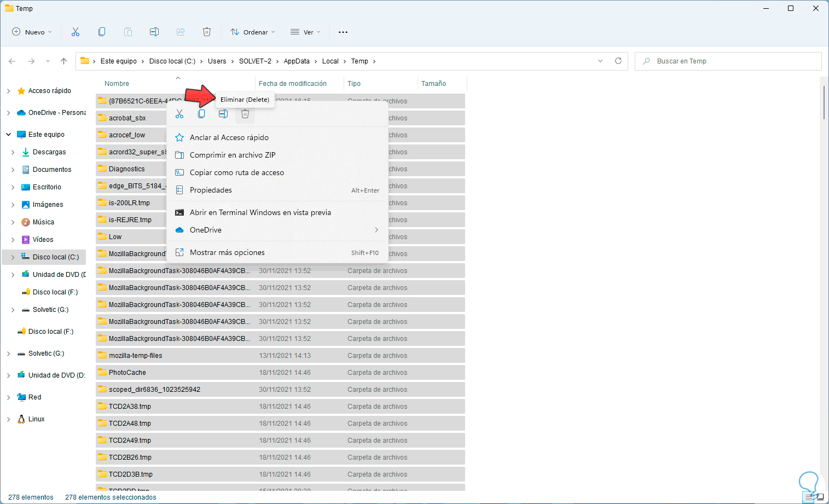Image resolution: width=829 pixels, height=504 pixels.
Task: Open Propiedades from the context menu
Action: (277, 190)
